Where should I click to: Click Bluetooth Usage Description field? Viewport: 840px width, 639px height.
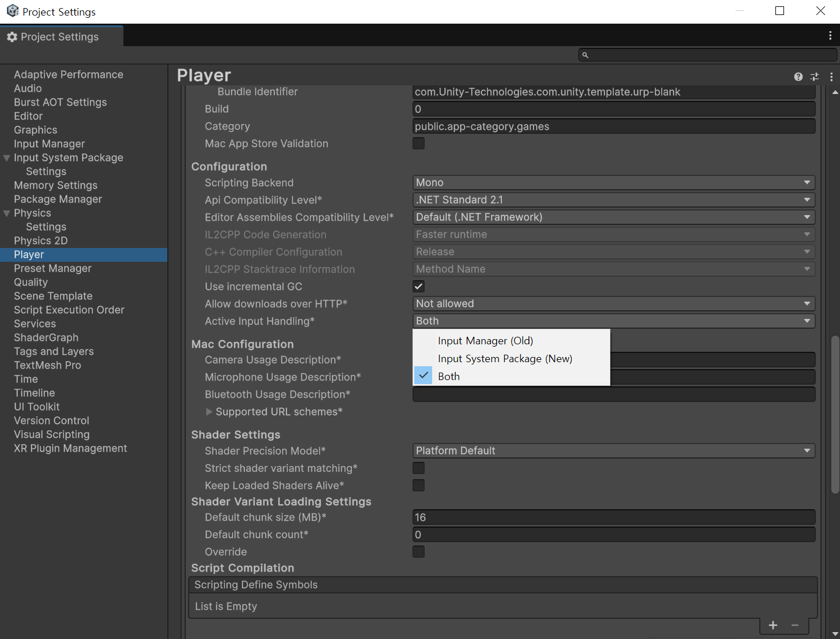pos(614,394)
